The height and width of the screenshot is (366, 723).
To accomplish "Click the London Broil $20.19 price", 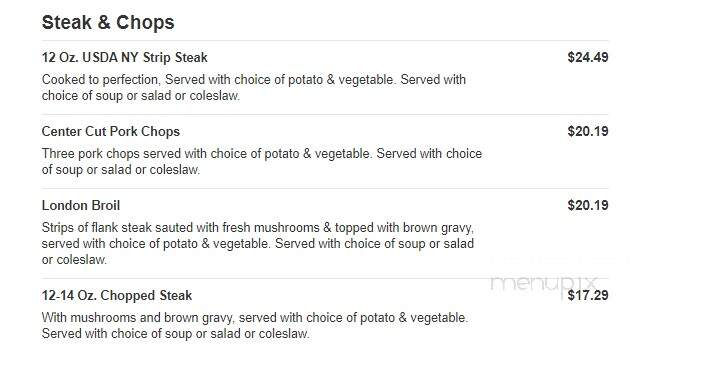I will point(588,205).
